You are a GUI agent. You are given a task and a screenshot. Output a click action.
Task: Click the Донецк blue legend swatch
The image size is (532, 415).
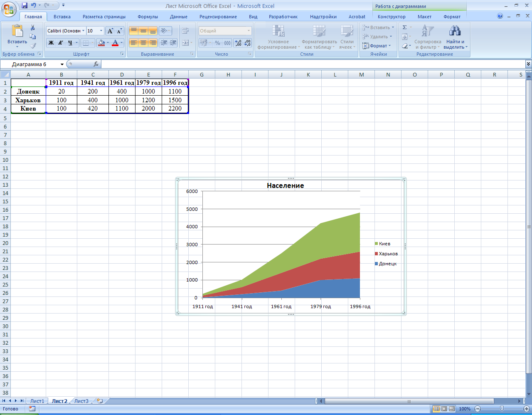click(x=376, y=264)
